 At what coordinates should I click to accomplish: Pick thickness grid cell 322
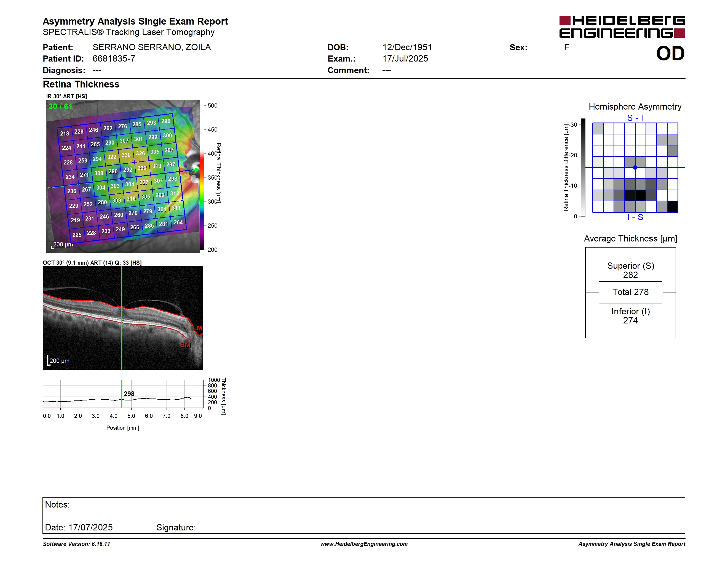(x=112, y=157)
